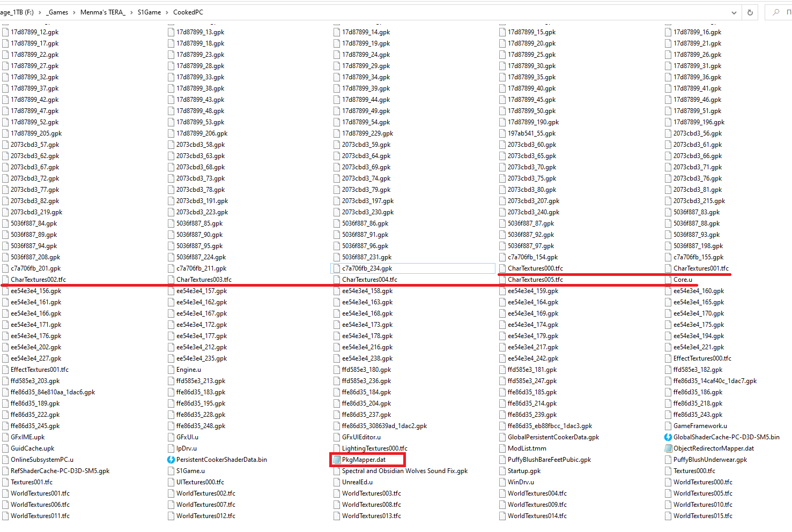The height and width of the screenshot is (532, 792).
Task: Open the address bar history dropdown
Action: pyautogui.click(x=734, y=12)
